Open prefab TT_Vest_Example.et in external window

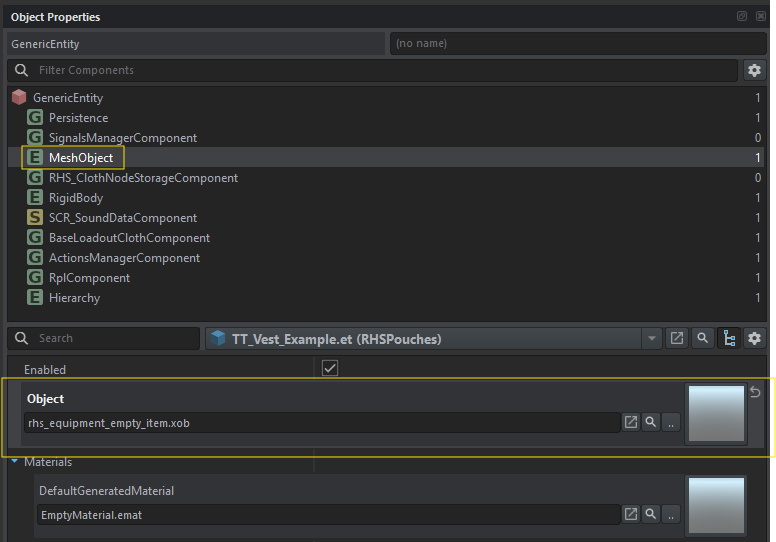[677, 338]
